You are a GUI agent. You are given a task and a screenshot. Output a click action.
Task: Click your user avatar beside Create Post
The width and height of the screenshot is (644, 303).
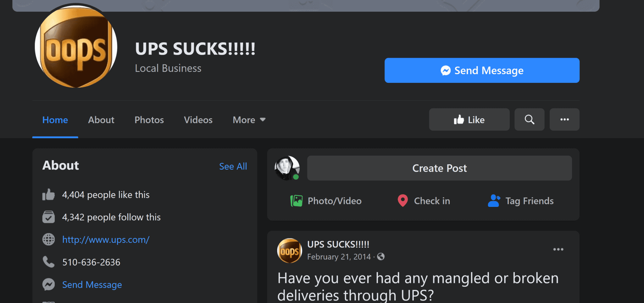pyautogui.click(x=287, y=168)
